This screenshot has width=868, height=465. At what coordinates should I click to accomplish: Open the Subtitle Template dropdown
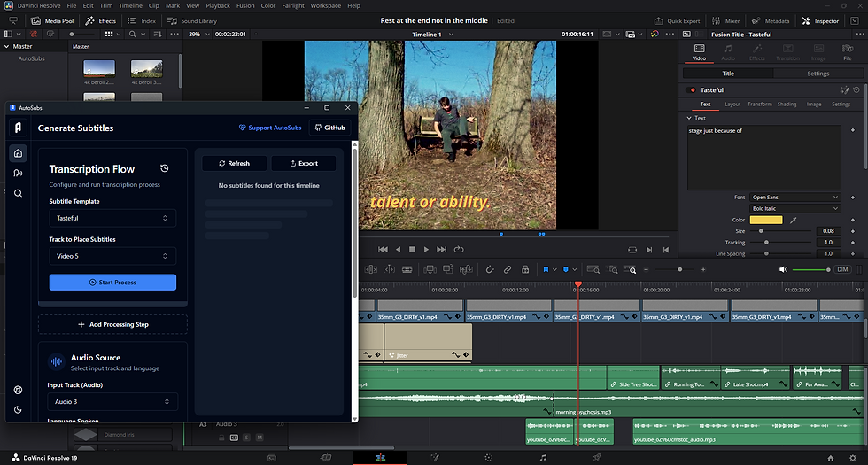112,218
